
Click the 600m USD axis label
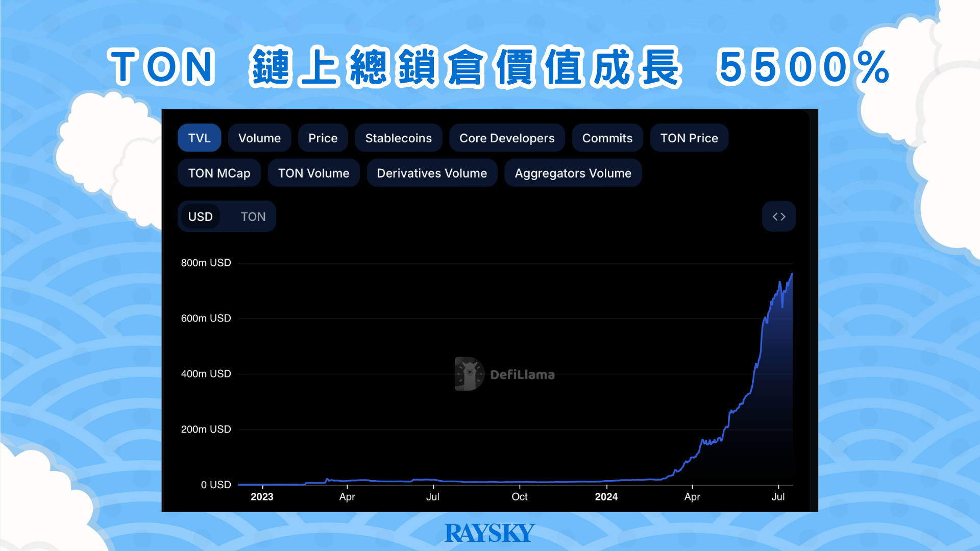pyautogui.click(x=206, y=318)
